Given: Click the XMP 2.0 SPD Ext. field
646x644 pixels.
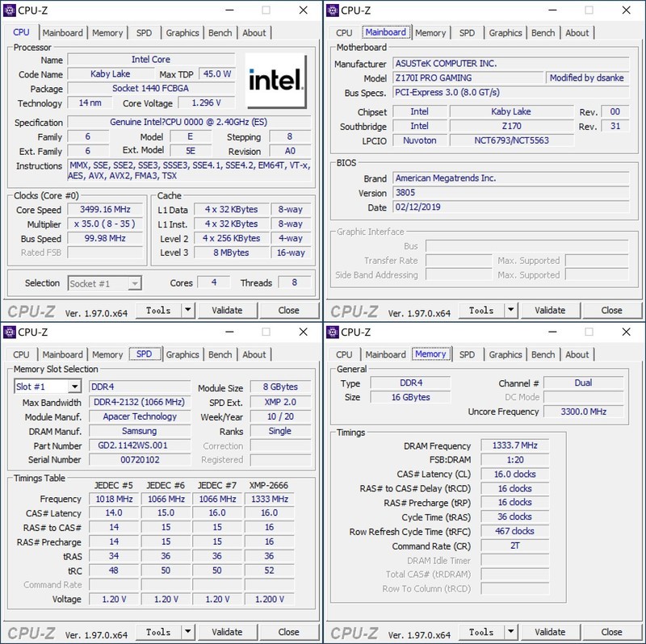Looking at the screenshot, I should [280, 402].
